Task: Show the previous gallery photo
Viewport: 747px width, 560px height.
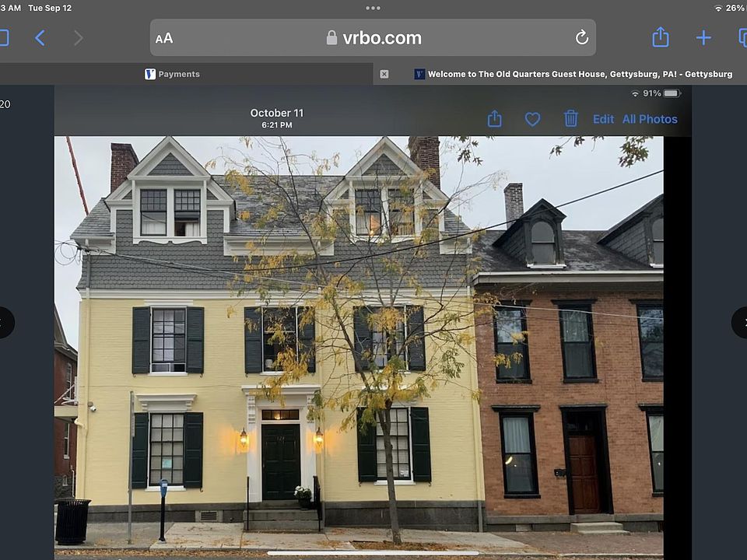Action: tap(5, 322)
